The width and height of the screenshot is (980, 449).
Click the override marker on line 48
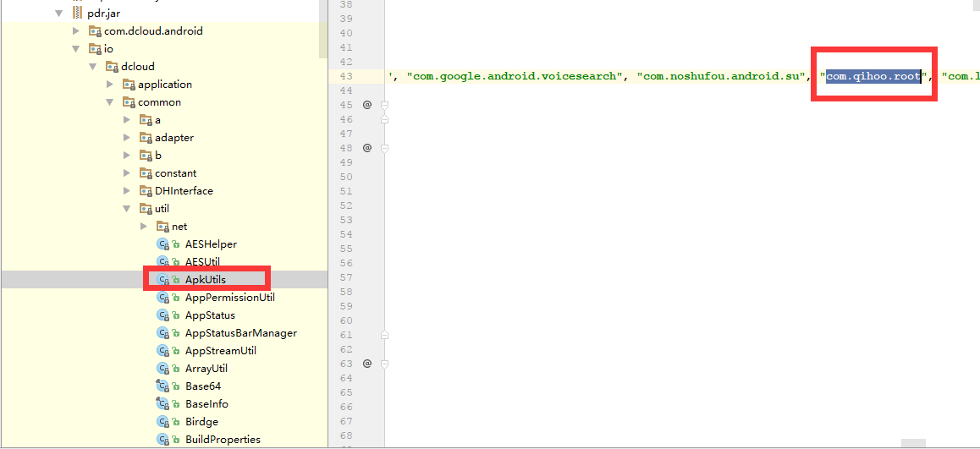[367, 148]
